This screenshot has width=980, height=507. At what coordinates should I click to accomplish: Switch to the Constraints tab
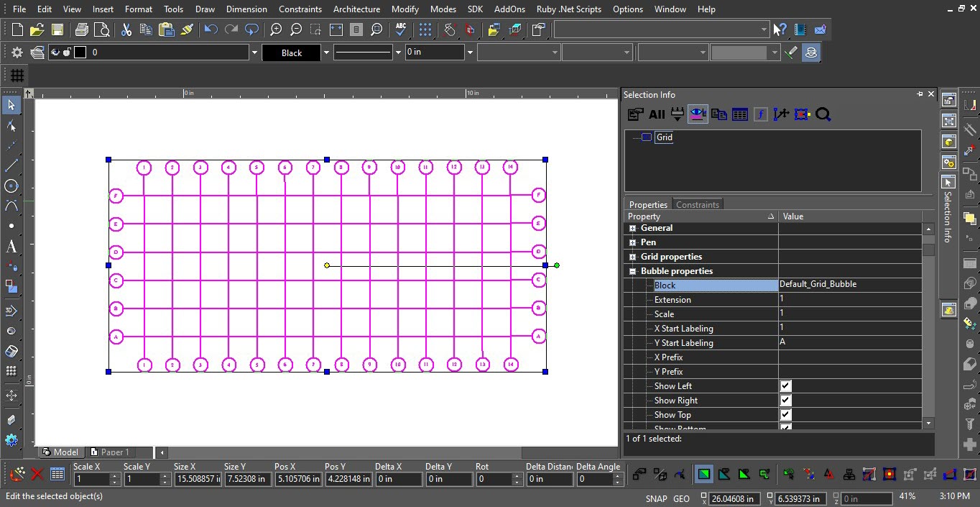697,205
